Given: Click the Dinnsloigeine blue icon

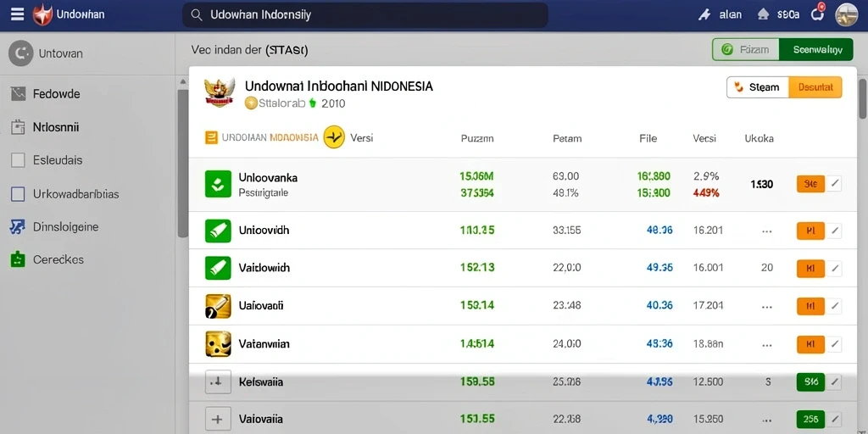Looking at the screenshot, I should (x=17, y=226).
